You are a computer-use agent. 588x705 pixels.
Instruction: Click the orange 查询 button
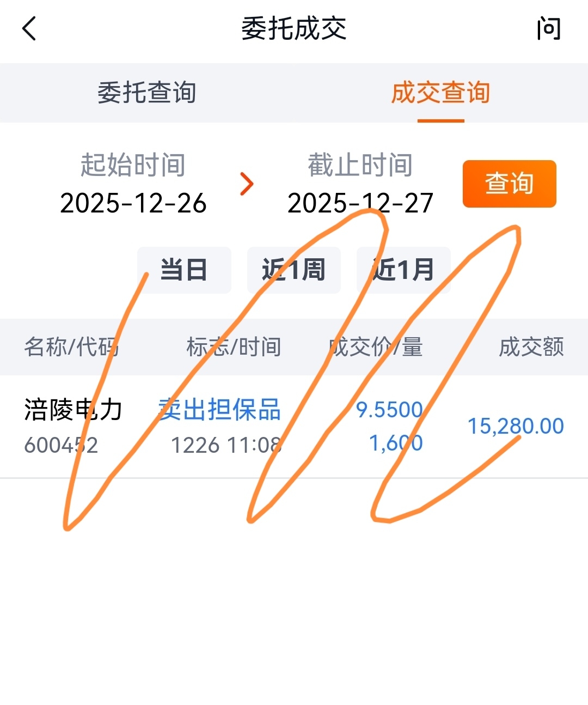pyautogui.click(x=510, y=184)
